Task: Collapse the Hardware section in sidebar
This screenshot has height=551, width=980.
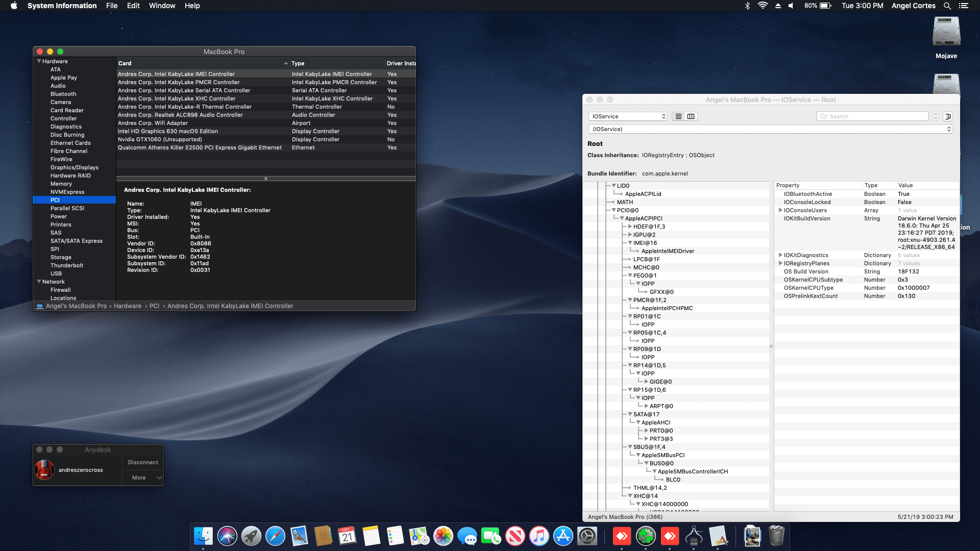Action: coord(39,61)
